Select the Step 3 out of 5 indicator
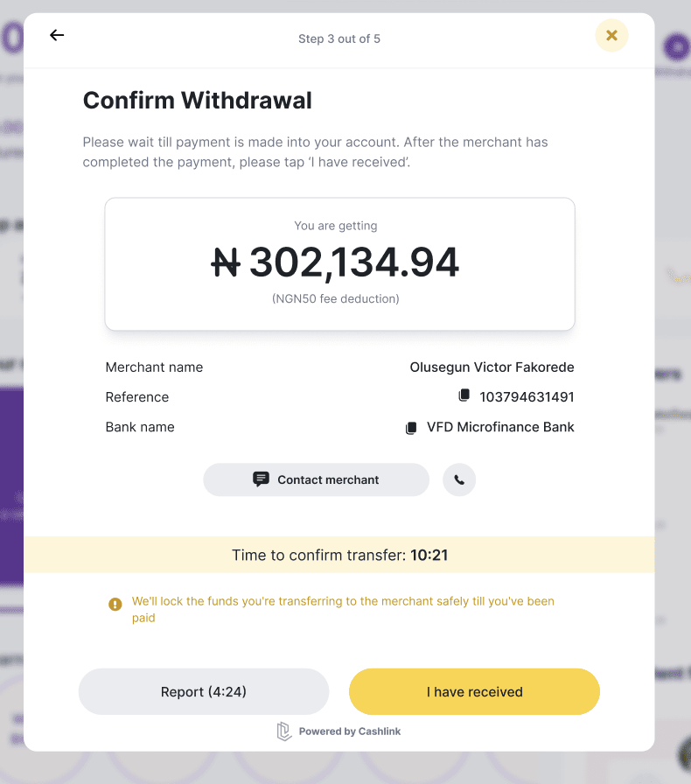 [x=339, y=39]
